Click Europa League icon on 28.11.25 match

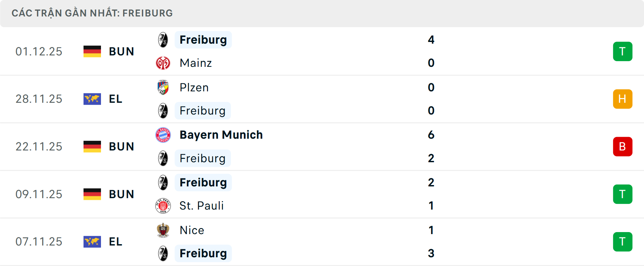click(x=92, y=99)
